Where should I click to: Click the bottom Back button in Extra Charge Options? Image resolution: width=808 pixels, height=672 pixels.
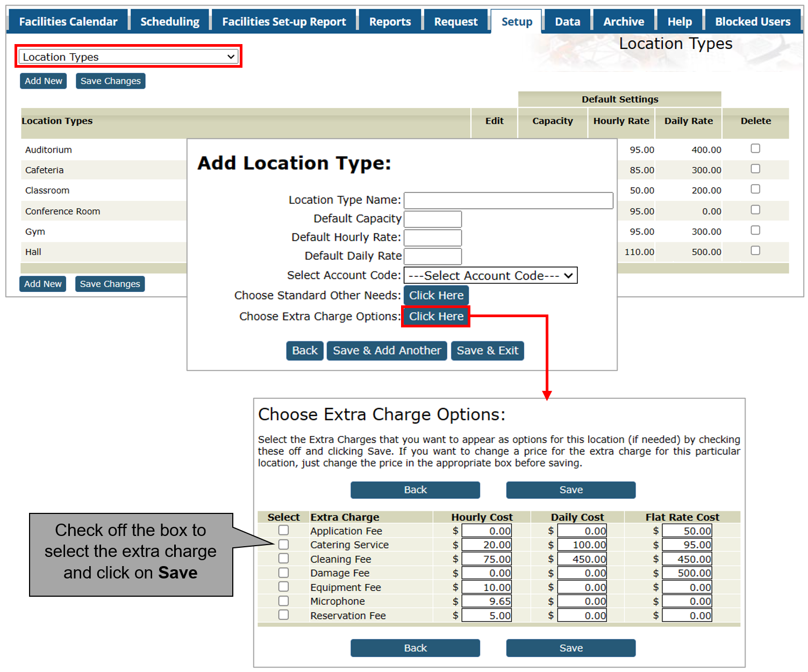coord(416,648)
